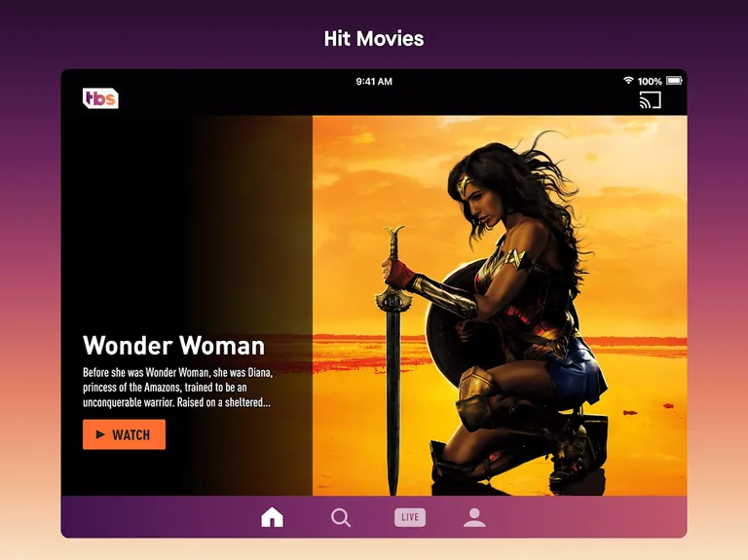Tap the ellipsis ending the movie description
Viewport: 748px width, 560px height.
(x=266, y=402)
